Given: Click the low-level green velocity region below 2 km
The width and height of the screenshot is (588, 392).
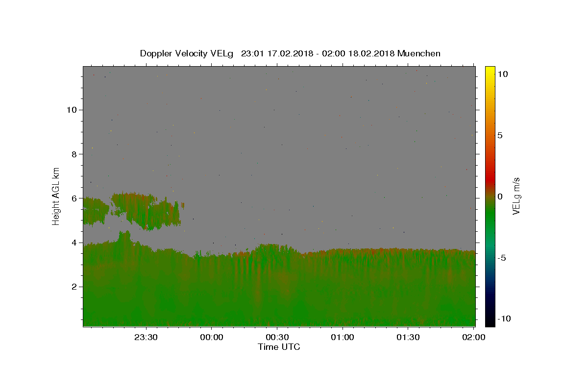Looking at the screenshot, I should (x=279, y=306).
